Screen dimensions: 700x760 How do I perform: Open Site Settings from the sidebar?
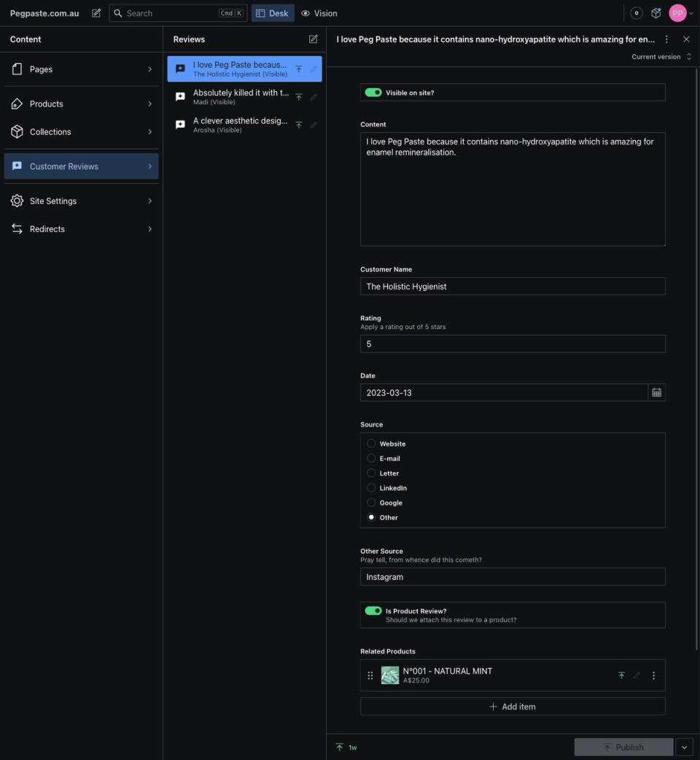[x=82, y=201]
